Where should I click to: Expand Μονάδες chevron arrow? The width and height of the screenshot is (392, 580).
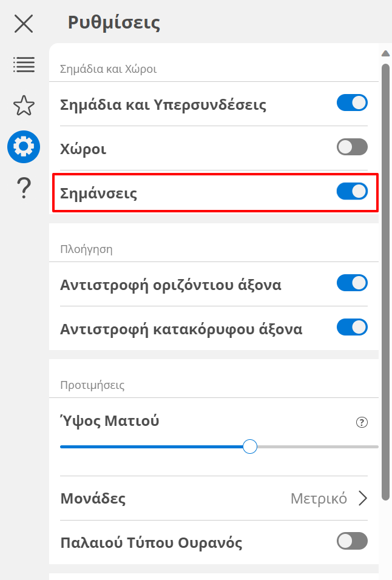[363, 499]
